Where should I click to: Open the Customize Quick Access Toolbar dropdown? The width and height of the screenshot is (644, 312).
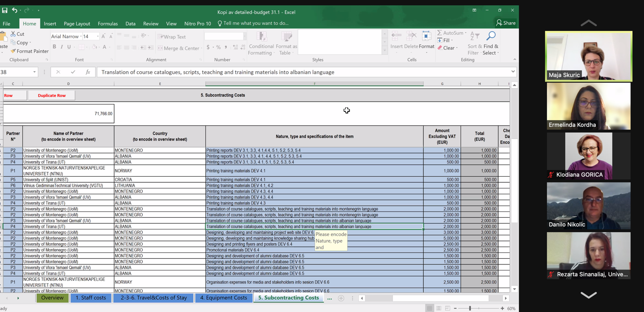(x=38, y=10)
